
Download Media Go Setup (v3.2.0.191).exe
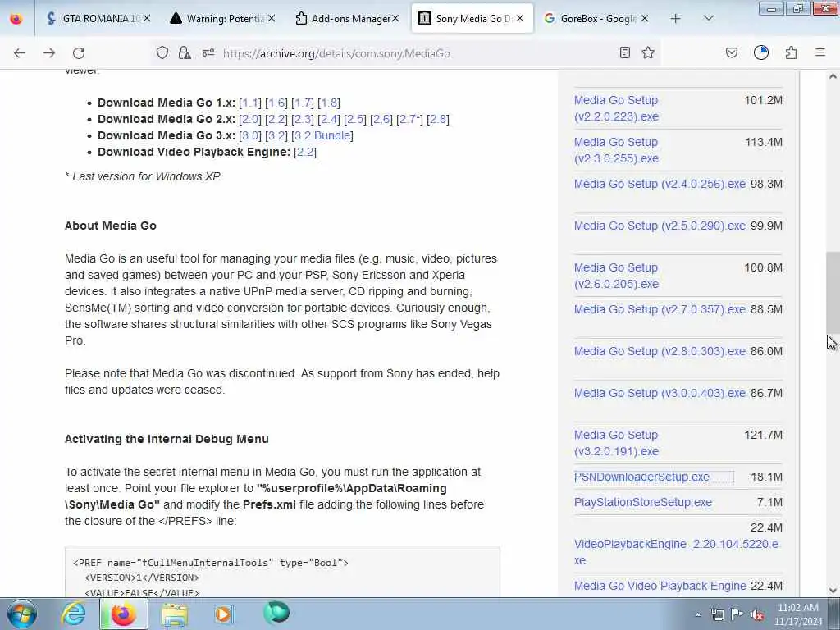[616, 443]
